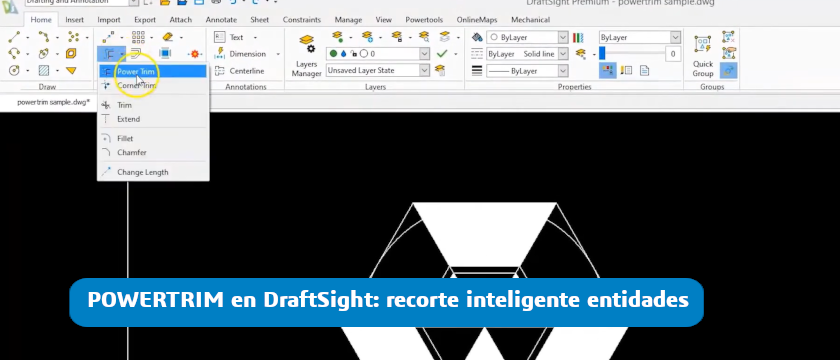
Task: Click the top Groups icon with red X
Action: pyautogui.click(x=729, y=37)
